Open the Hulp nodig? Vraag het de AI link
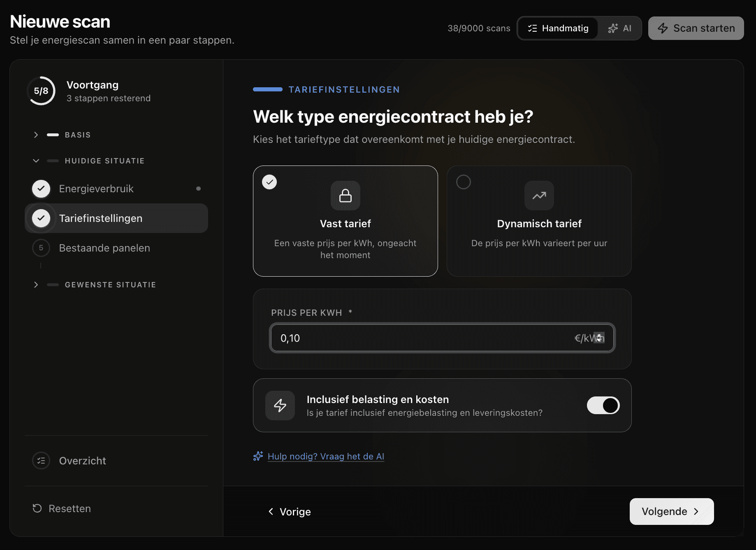 click(326, 456)
